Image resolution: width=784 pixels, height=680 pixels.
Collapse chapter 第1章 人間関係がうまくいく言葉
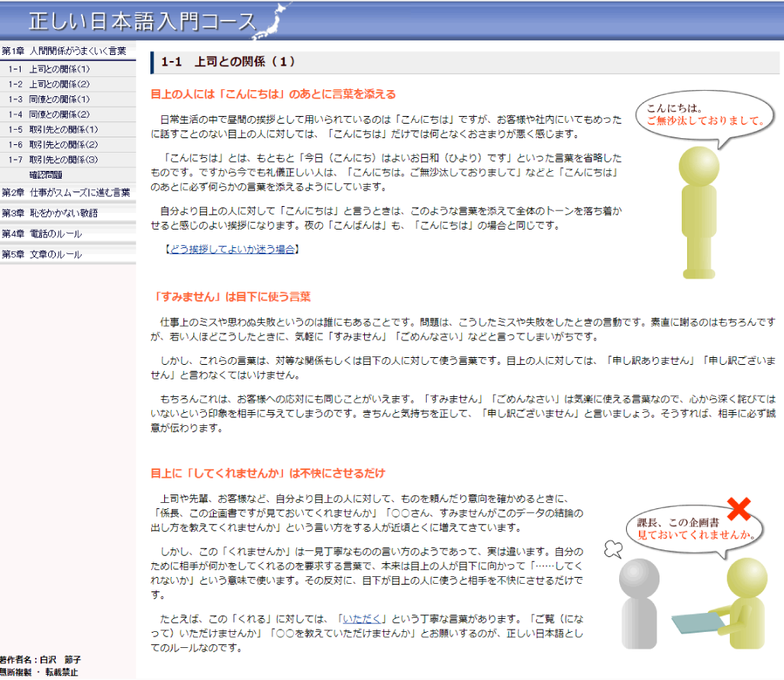coord(68,51)
